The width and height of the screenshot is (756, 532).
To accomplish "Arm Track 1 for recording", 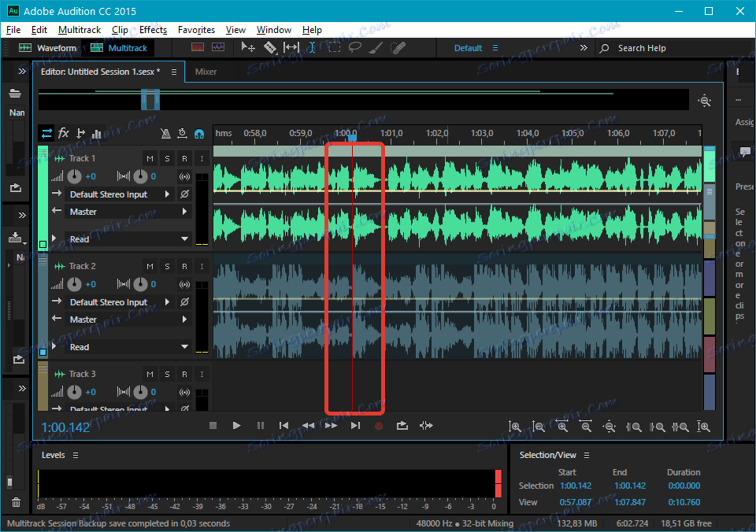I will 184,159.
